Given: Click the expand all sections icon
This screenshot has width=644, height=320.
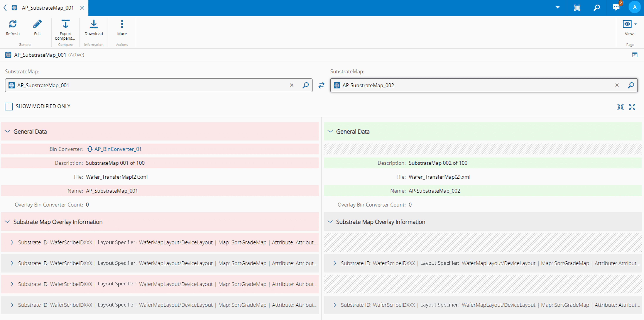Looking at the screenshot, I should click(x=632, y=107).
